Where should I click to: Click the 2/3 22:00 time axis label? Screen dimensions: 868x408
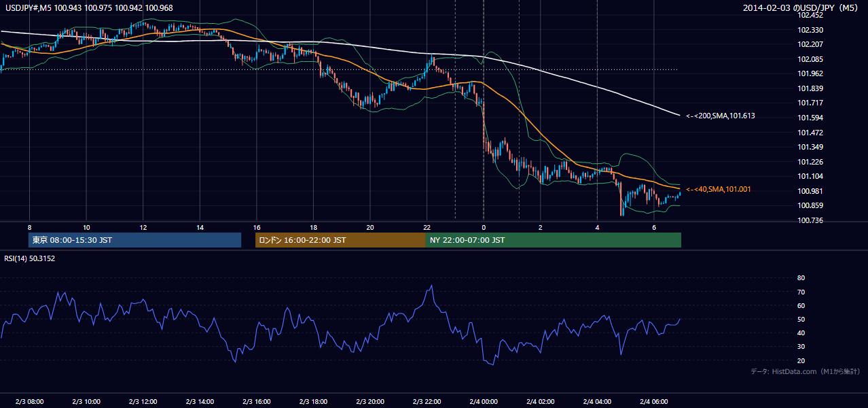coord(427,401)
